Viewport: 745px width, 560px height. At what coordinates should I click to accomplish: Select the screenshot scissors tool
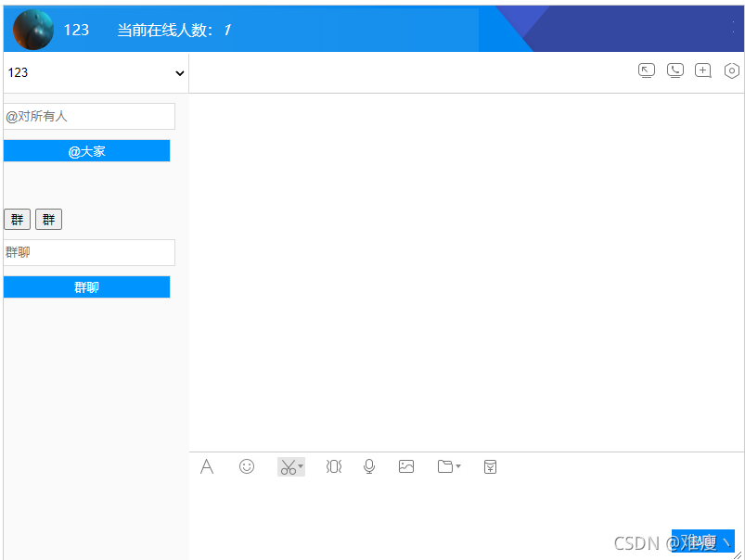point(286,466)
